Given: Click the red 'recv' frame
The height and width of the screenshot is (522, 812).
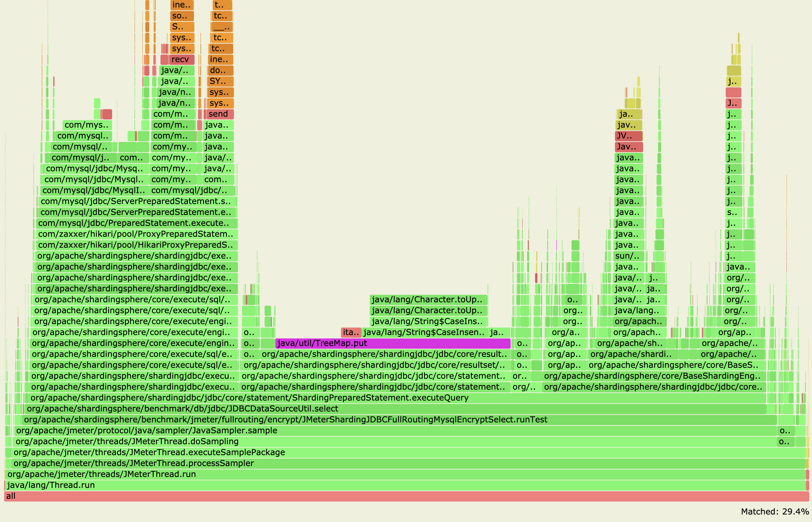Looking at the screenshot, I should 182,59.
